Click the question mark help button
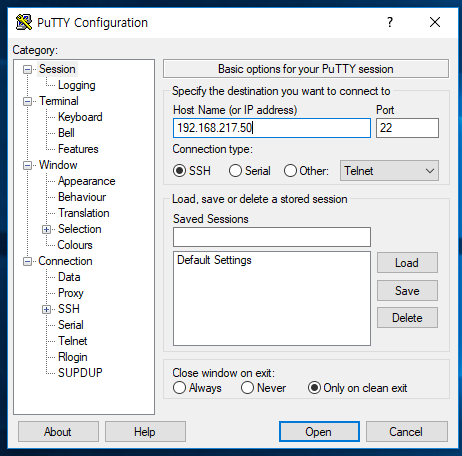Viewport: 462px width, 456px height. coord(390,22)
